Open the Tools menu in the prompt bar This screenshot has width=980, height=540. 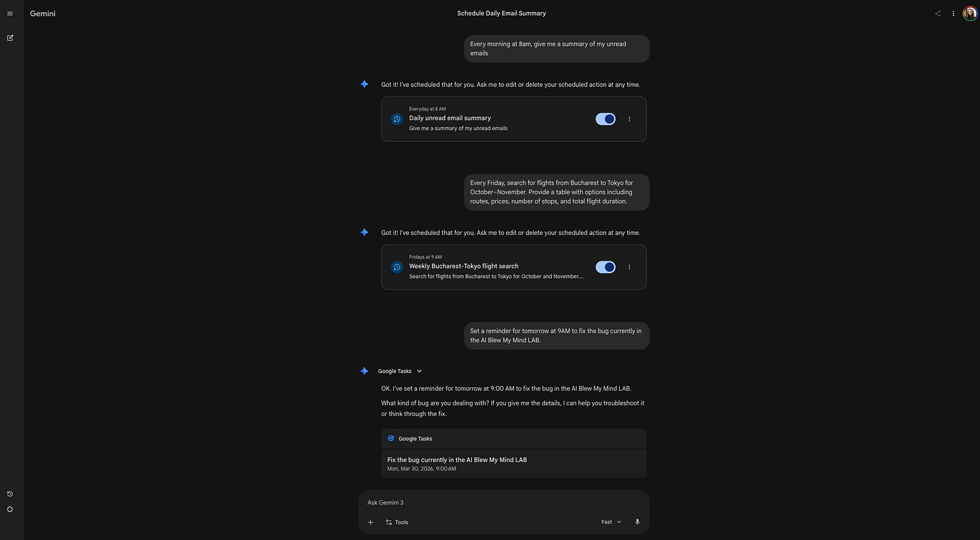coord(396,522)
